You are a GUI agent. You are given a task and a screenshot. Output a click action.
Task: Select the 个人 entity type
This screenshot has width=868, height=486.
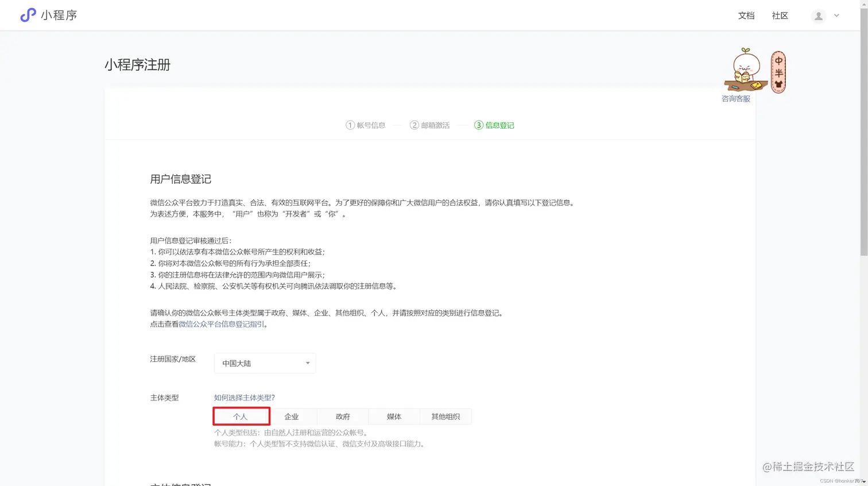[x=241, y=416]
